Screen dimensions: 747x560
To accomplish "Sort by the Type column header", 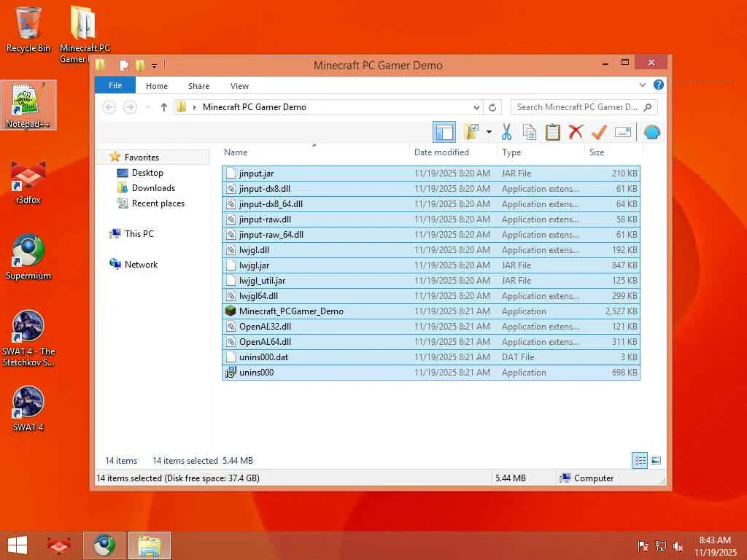I will (541, 152).
